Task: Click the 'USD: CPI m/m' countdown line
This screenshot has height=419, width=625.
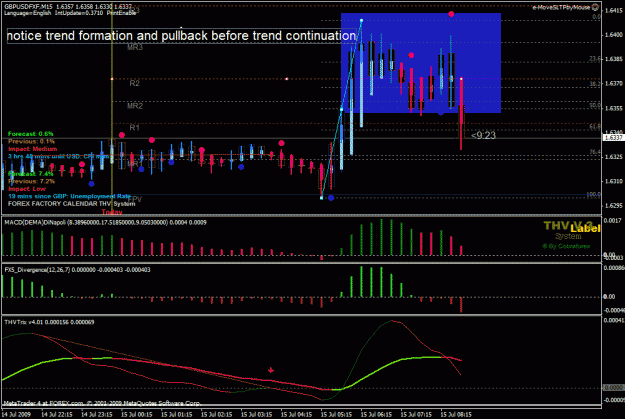Action: tap(59, 157)
